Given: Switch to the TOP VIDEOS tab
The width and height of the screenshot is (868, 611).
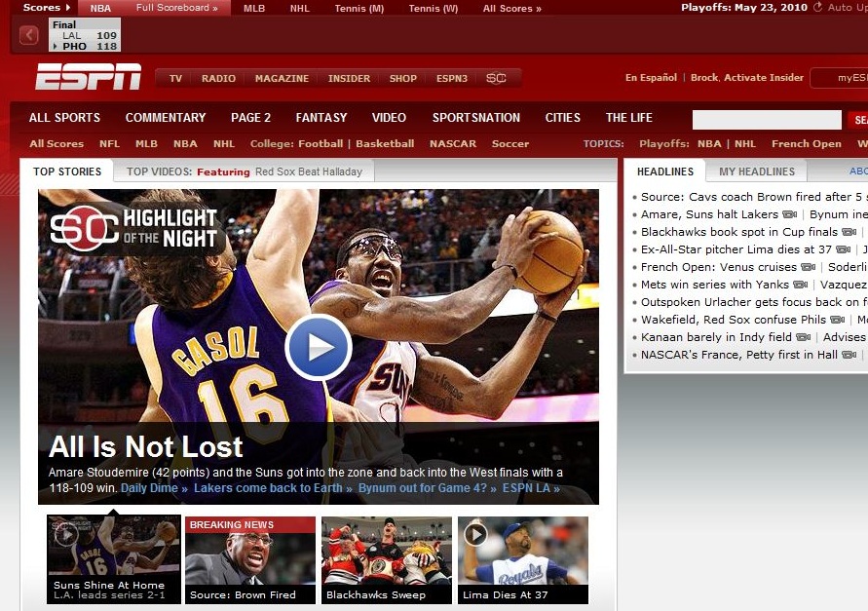Looking at the screenshot, I should pos(245,172).
